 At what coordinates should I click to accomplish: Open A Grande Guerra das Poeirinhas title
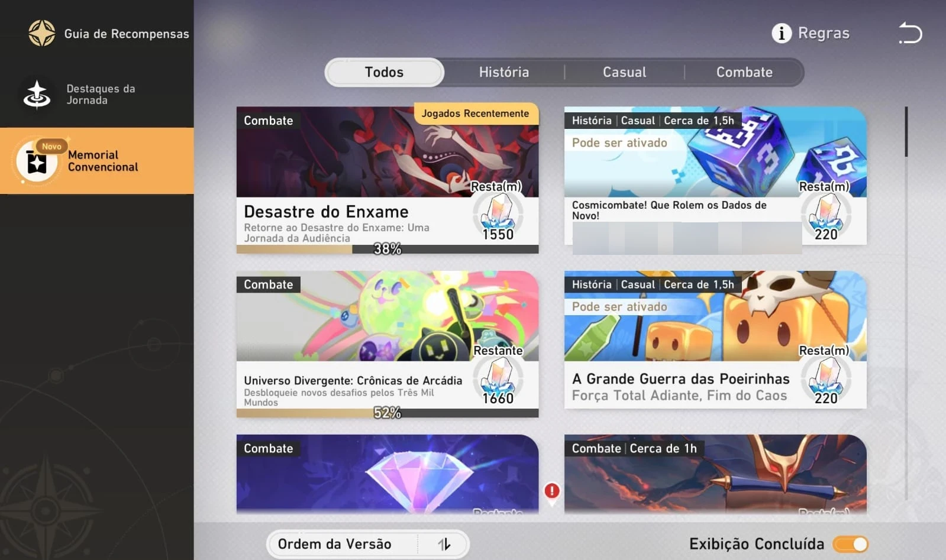[681, 379]
